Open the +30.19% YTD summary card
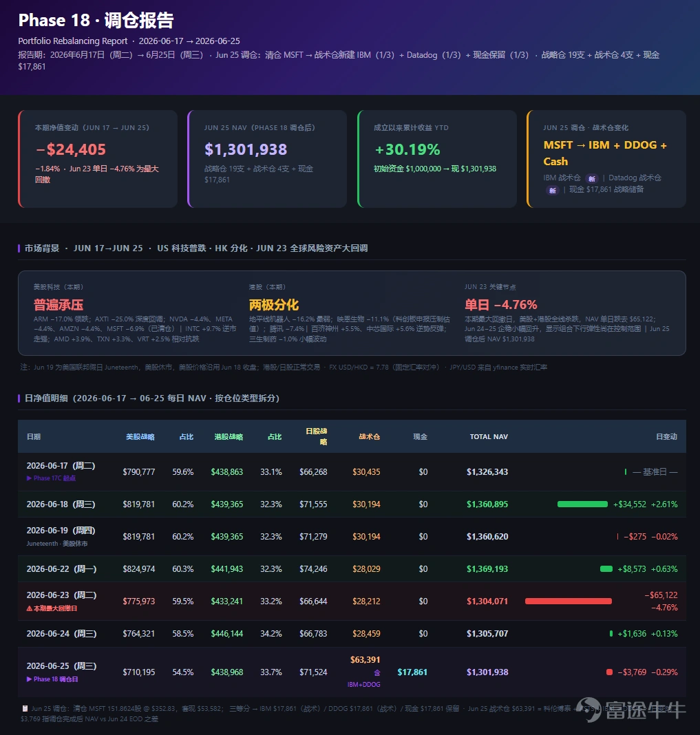700x735 pixels. point(437,159)
